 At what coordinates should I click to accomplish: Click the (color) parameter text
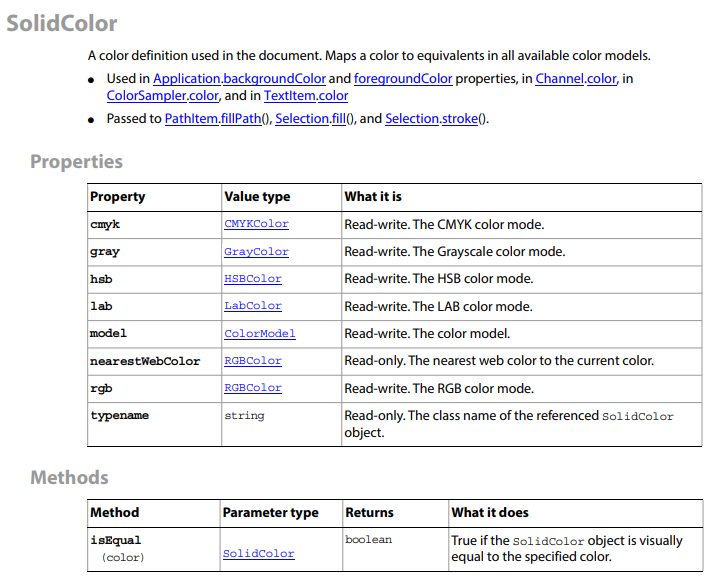pyautogui.click(x=123, y=558)
